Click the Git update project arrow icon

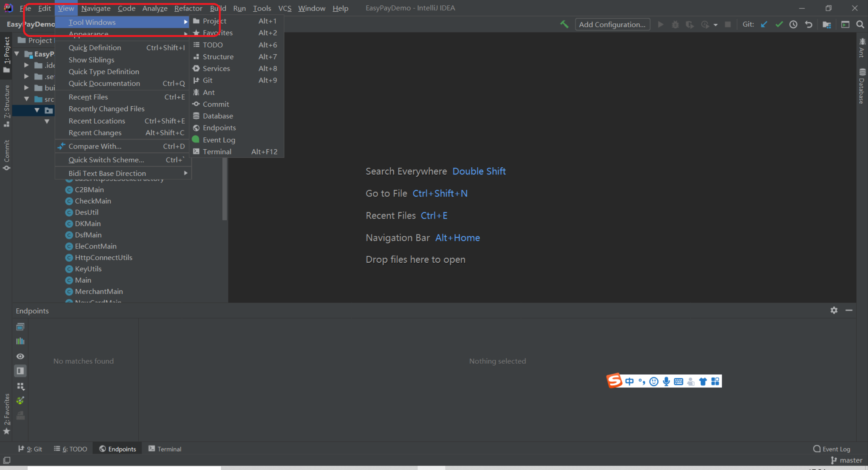point(764,24)
